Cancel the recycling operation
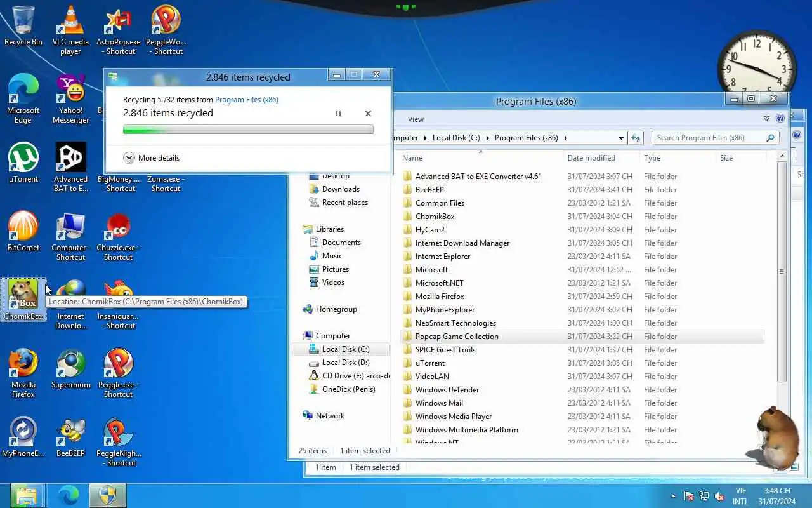This screenshot has width=812, height=508. pos(368,114)
